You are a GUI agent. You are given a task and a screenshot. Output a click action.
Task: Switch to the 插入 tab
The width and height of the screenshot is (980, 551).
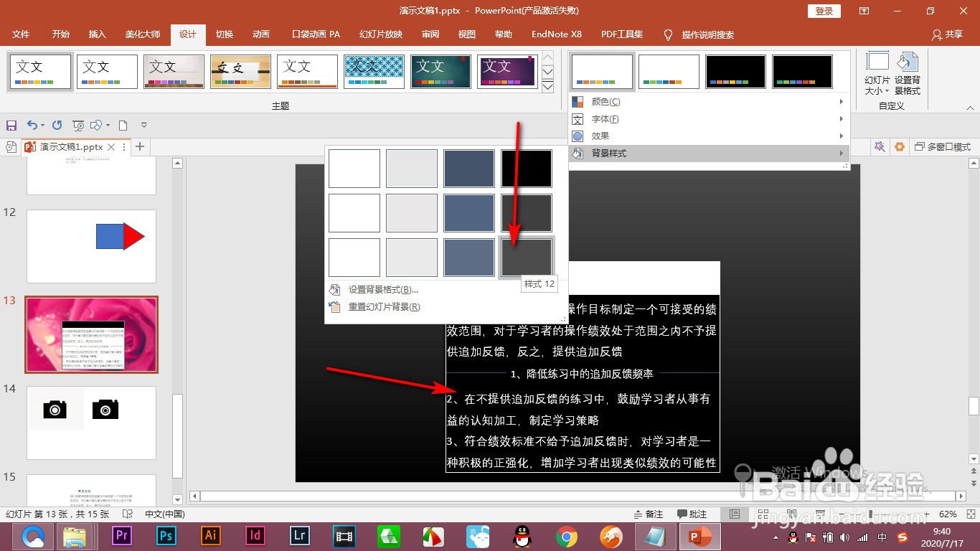[x=97, y=34]
